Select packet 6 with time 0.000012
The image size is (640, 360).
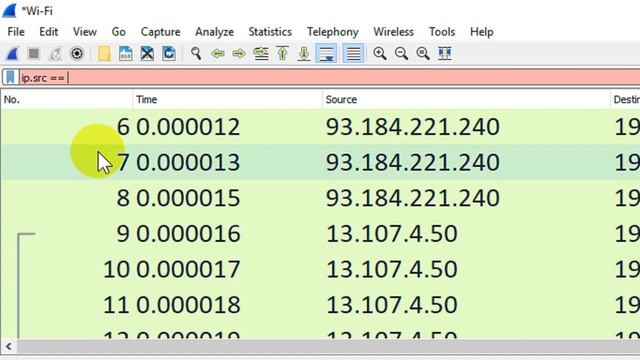click(320, 127)
